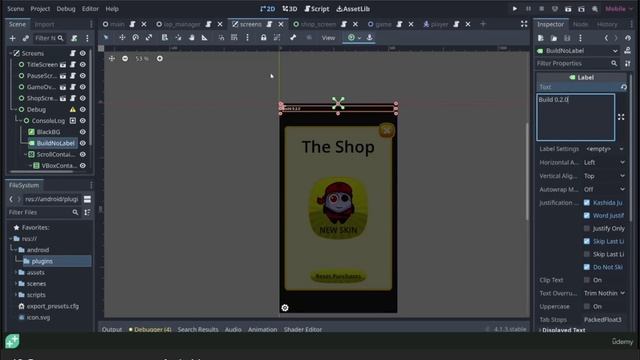Viewport: 640px width, 360px height.
Task: Toggle distraction-free mode icon
Action: (524, 24)
